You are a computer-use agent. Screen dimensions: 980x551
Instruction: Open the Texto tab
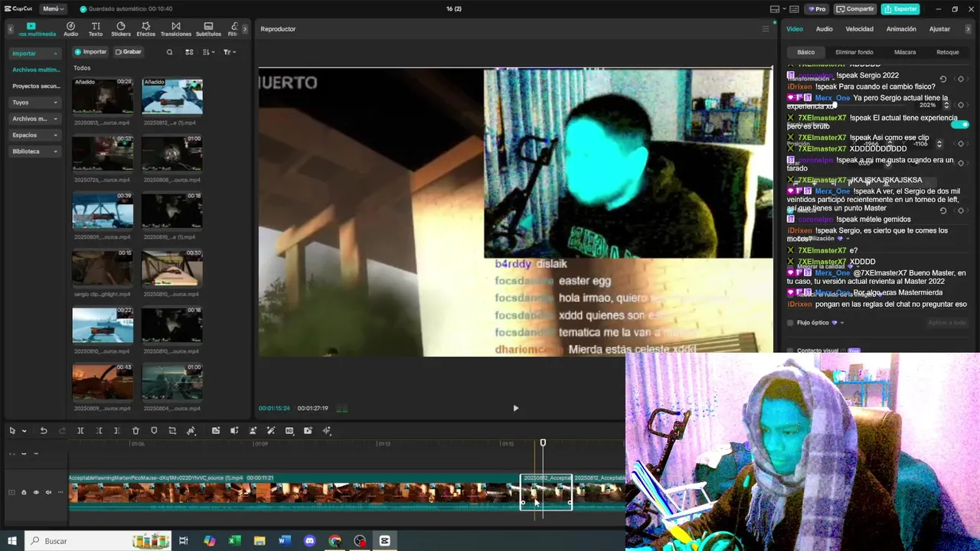[x=96, y=29]
